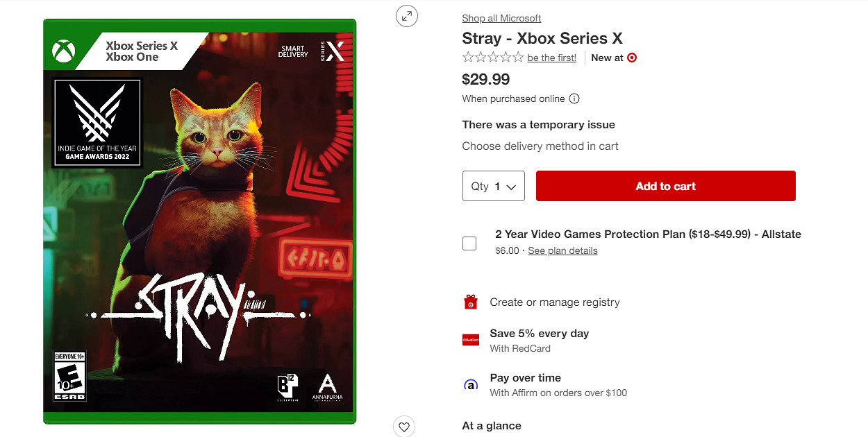Expand the quantity selector chevron
This screenshot has height=437, width=868.
(x=512, y=186)
